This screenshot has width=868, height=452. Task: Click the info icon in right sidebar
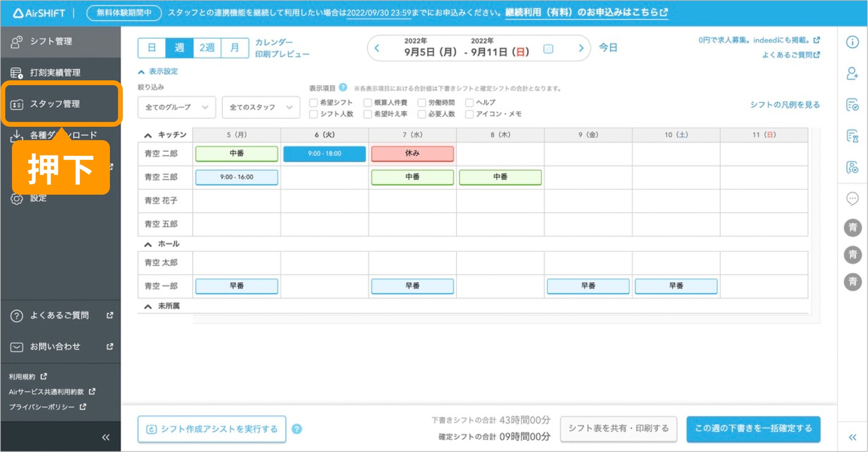[852, 42]
